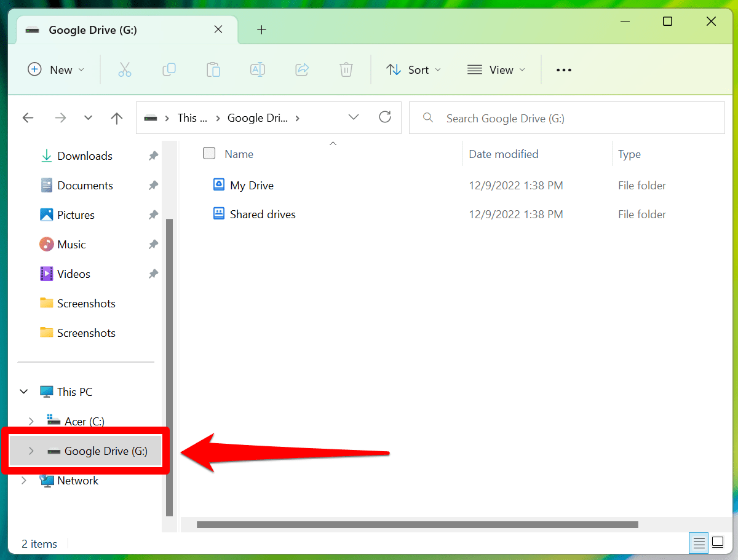738x560 pixels.
Task: Click the Cut scissors icon in toolbar
Action: coord(125,69)
